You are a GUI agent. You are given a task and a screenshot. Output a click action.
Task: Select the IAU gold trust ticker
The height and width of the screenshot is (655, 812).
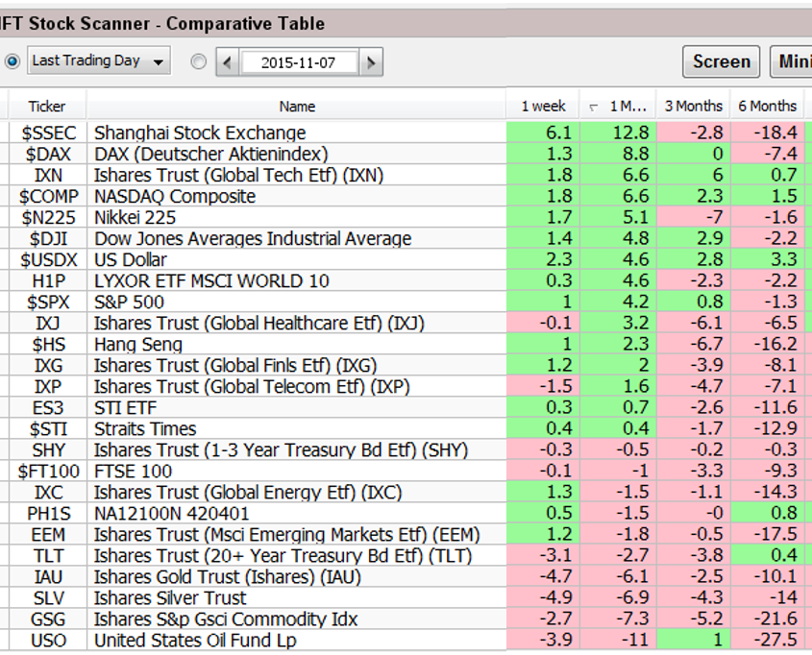pyautogui.click(x=47, y=576)
